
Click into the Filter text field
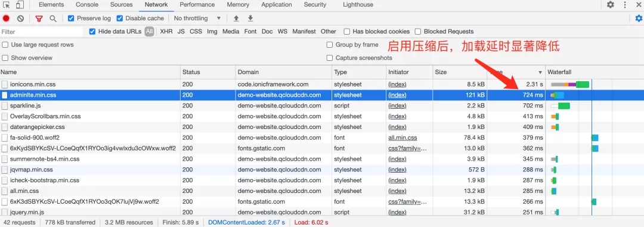pyautogui.click(x=42, y=32)
